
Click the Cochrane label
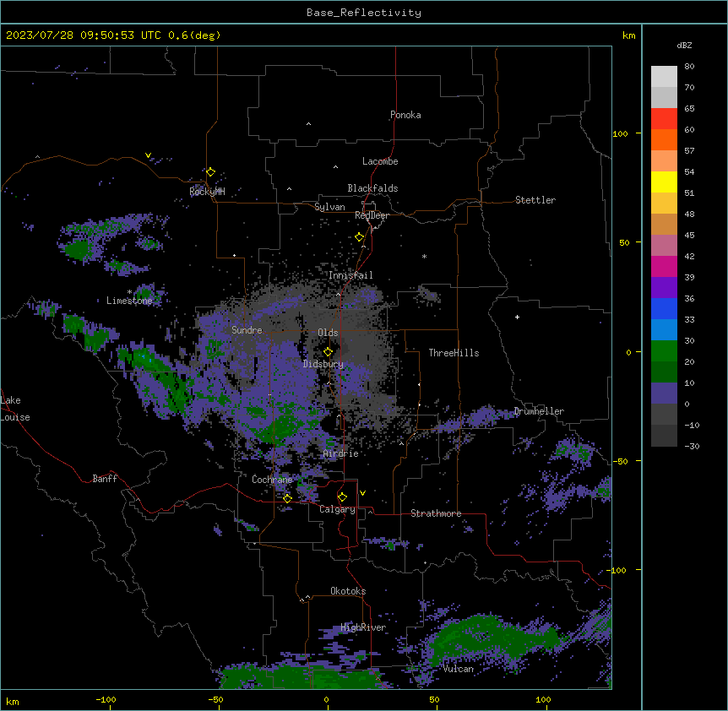[272, 480]
